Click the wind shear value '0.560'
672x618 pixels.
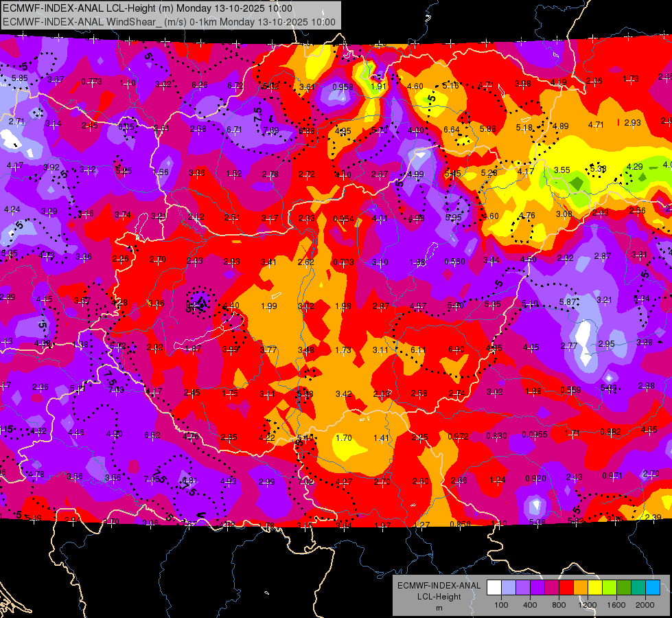tap(454, 261)
